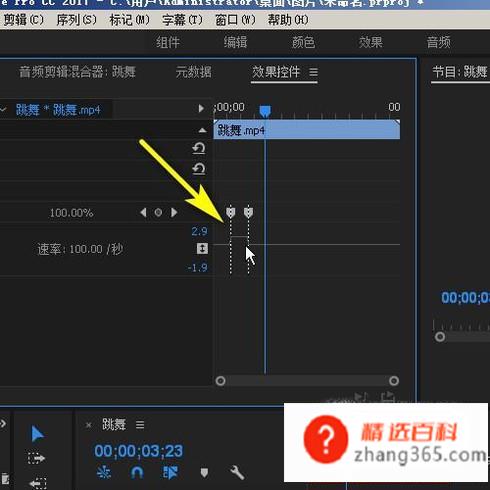Toggle nest sequence insert button

click(104, 472)
